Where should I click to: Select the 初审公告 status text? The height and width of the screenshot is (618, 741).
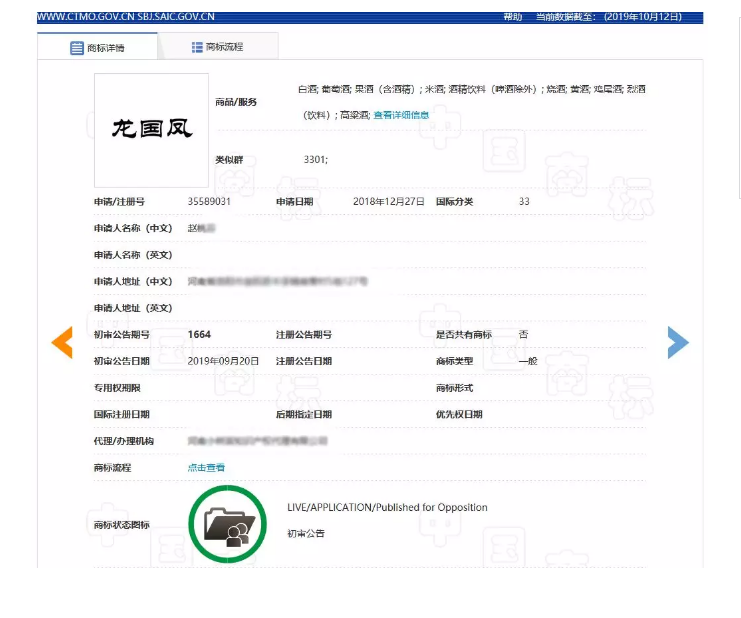(306, 534)
